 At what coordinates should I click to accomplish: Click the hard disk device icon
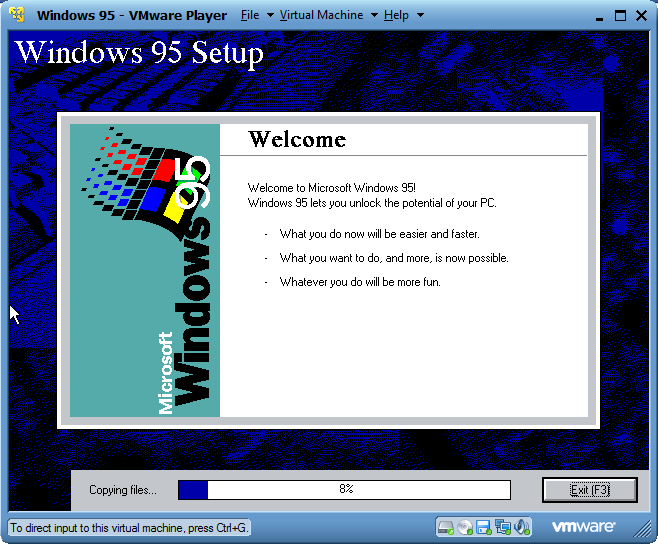[x=445, y=527]
